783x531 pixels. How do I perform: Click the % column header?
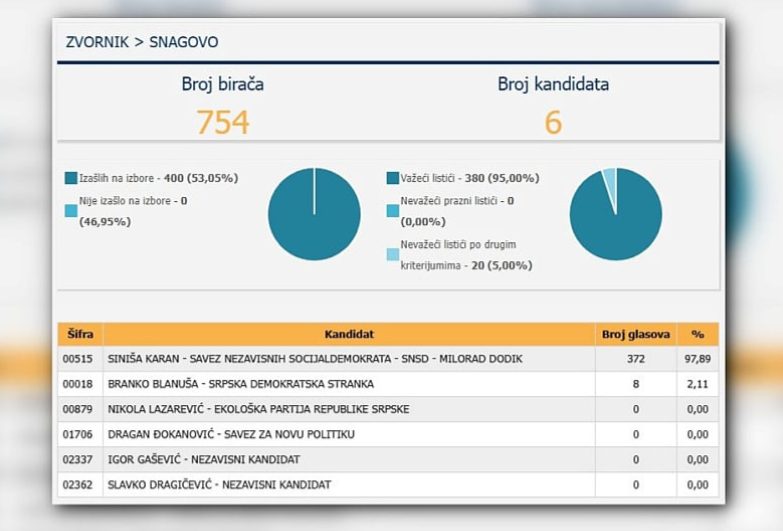pos(697,334)
